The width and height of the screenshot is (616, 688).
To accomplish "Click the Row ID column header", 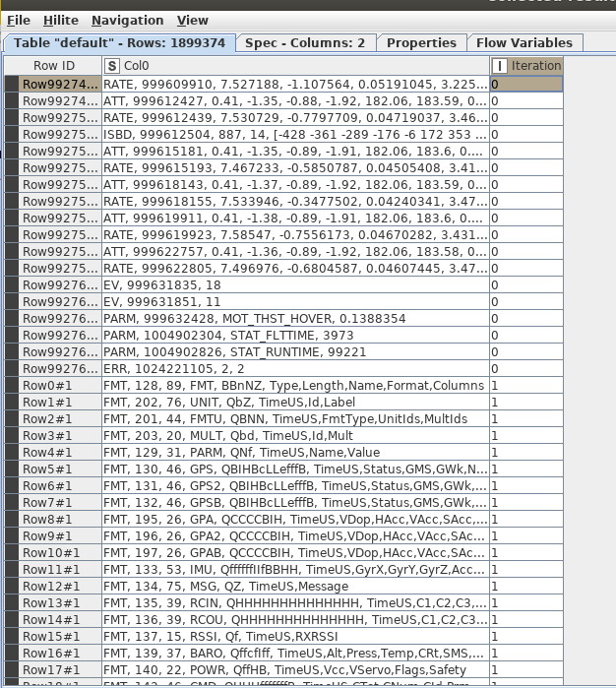I will coord(53,66).
